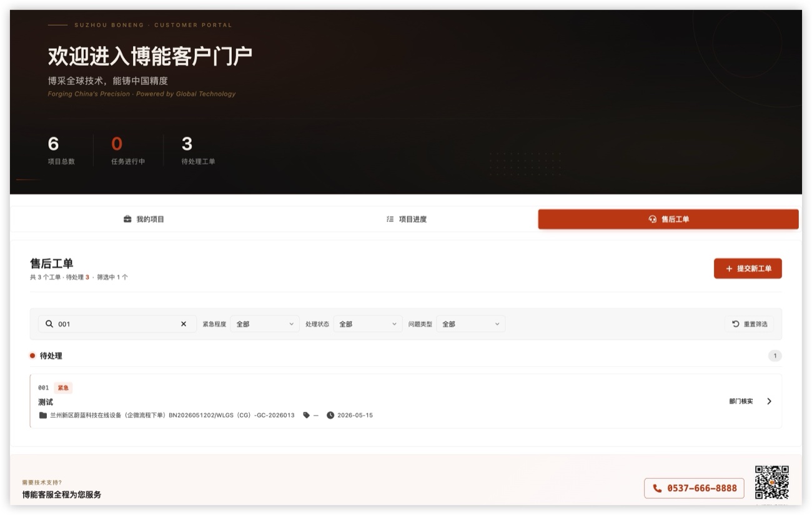Click the 售后工单 section title
This screenshot has height=515, width=812.
point(51,264)
